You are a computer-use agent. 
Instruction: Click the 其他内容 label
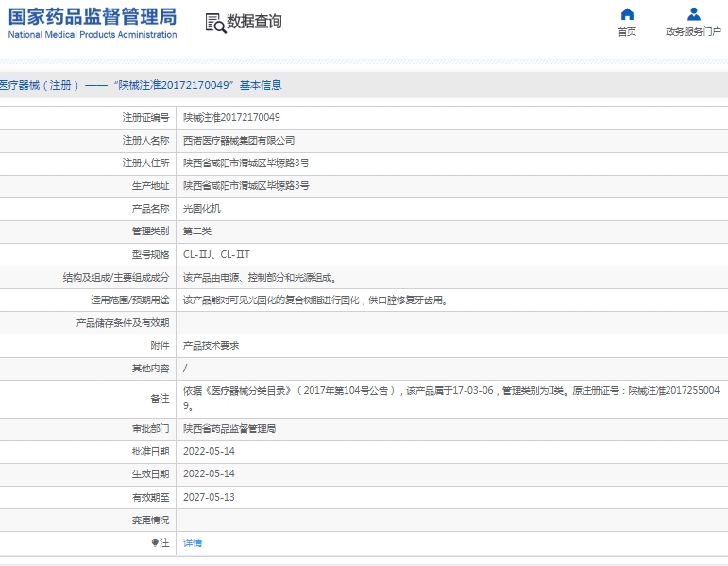pyautogui.click(x=150, y=369)
